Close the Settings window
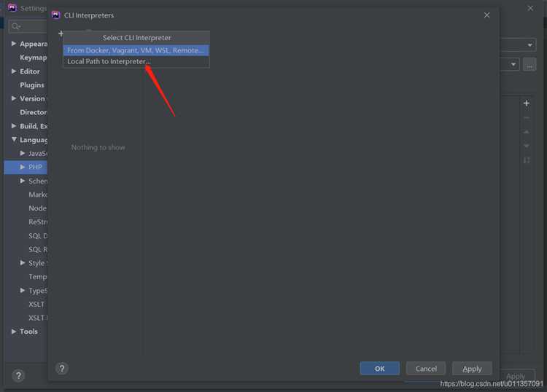This screenshot has height=392, width=547. coord(530,8)
